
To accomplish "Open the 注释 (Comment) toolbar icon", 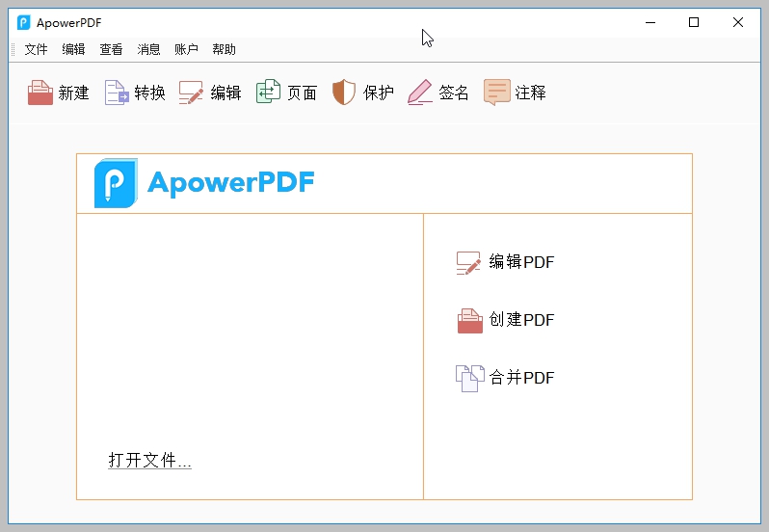I will pos(496,93).
